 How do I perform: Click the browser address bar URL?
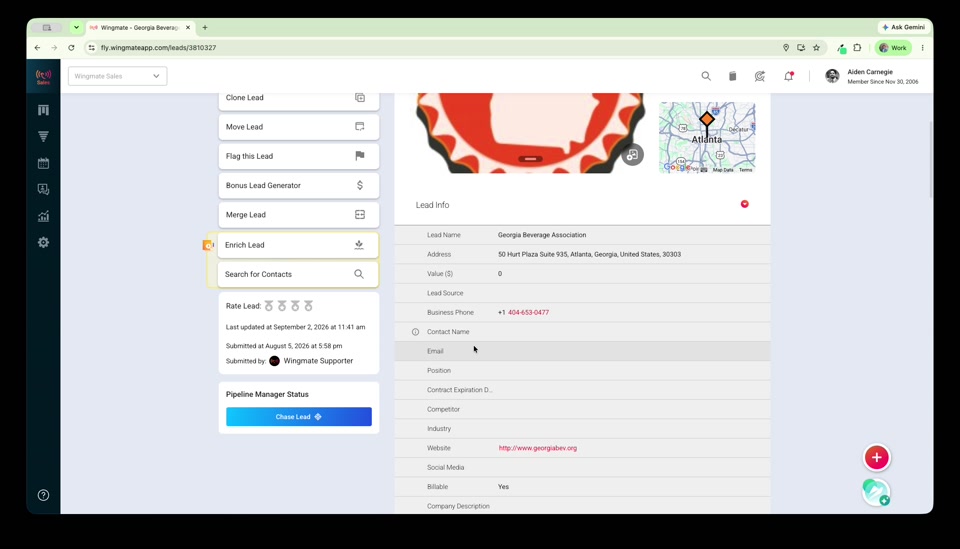(x=159, y=48)
